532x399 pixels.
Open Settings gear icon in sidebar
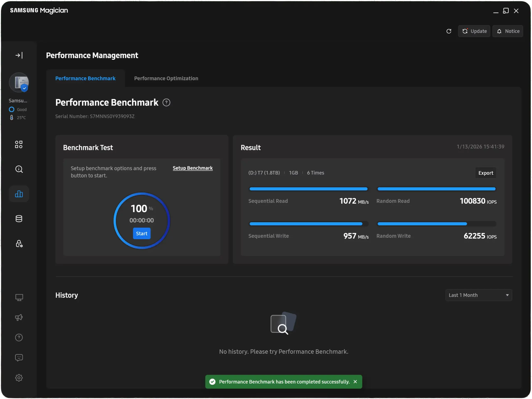19,378
